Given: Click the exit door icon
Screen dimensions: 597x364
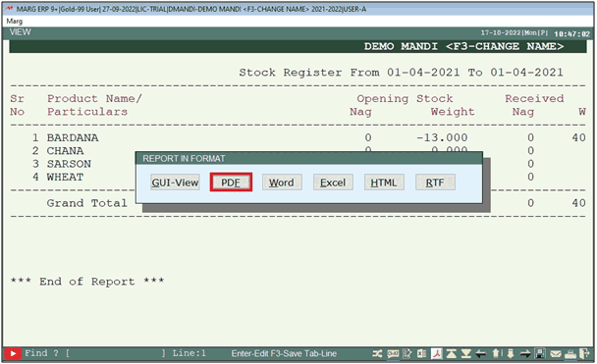Looking at the screenshot, I should [x=584, y=354].
